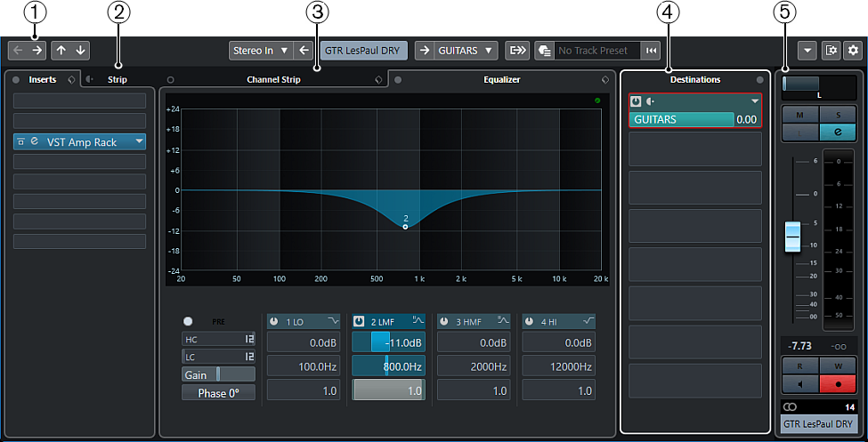Open the GUITARS output routing dropdown
The image size is (868, 442).
[x=466, y=51]
